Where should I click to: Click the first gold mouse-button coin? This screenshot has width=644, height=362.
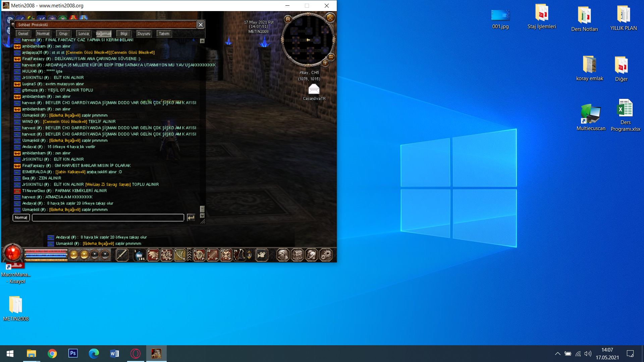click(73, 255)
